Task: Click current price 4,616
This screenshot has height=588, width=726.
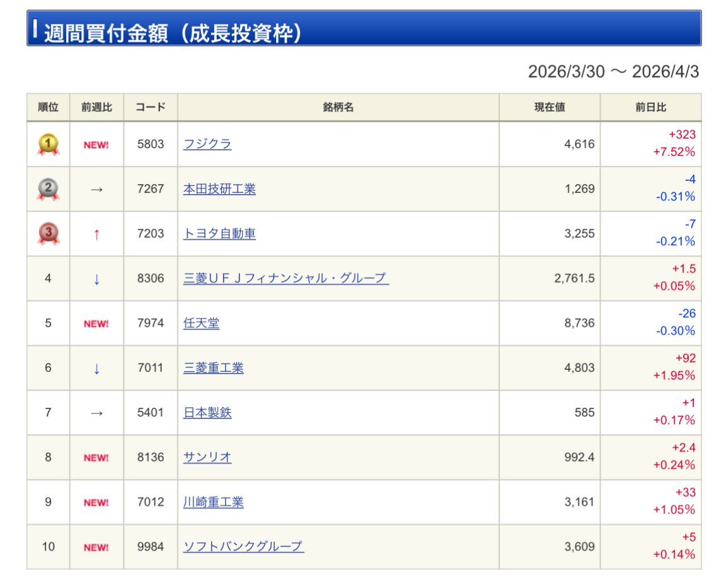Action: coord(579,144)
